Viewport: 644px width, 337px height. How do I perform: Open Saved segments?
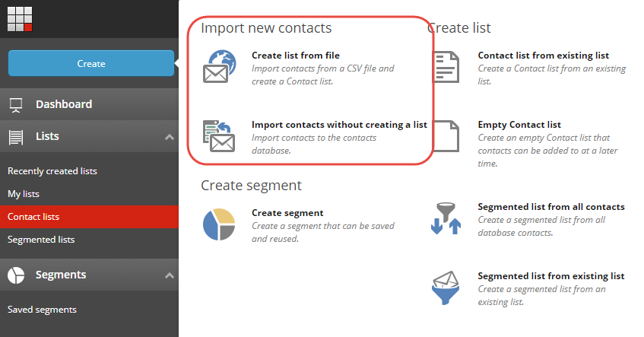[42, 310]
